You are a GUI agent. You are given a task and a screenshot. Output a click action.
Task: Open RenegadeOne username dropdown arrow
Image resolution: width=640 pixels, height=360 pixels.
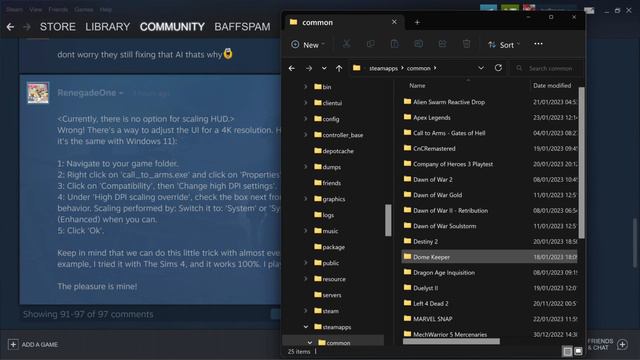121,93
